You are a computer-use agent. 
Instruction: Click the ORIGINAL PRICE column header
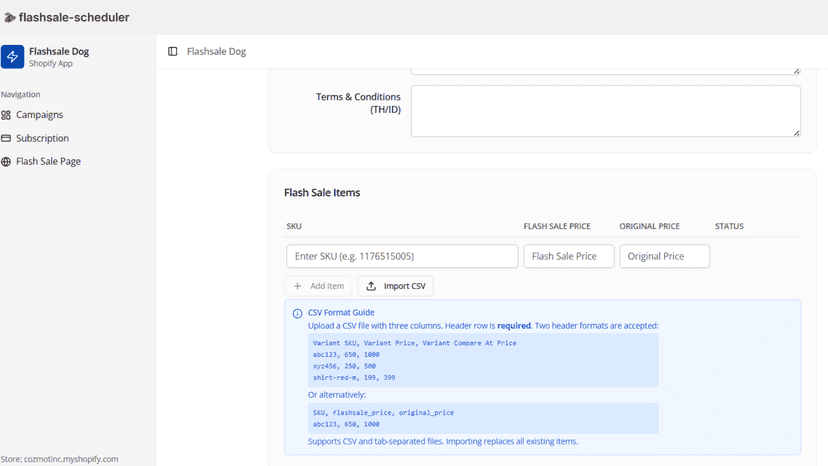point(650,226)
